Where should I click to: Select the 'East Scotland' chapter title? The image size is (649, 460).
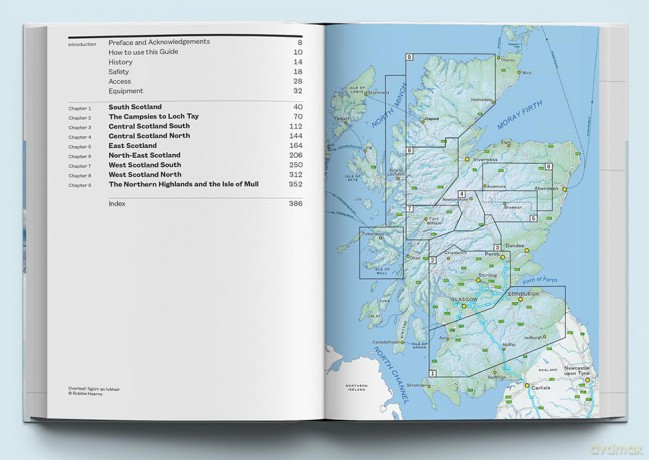pos(132,145)
